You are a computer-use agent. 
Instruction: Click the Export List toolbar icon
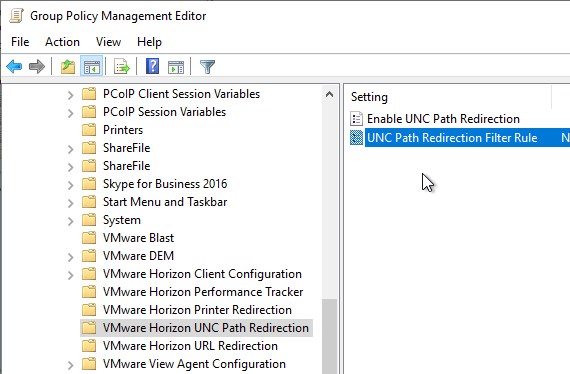[x=121, y=67]
